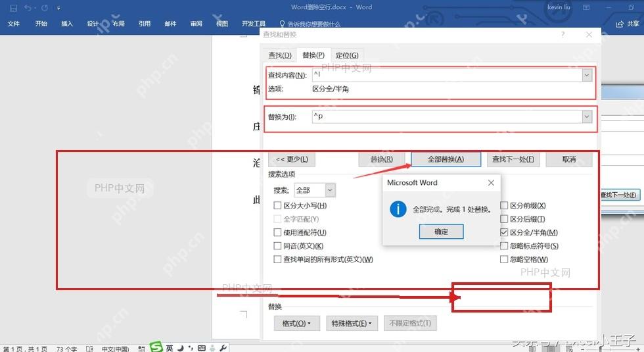This screenshot has height=352, width=644.
Task: Uncheck 区分全/半角(M) checkbox
Action: pos(504,232)
